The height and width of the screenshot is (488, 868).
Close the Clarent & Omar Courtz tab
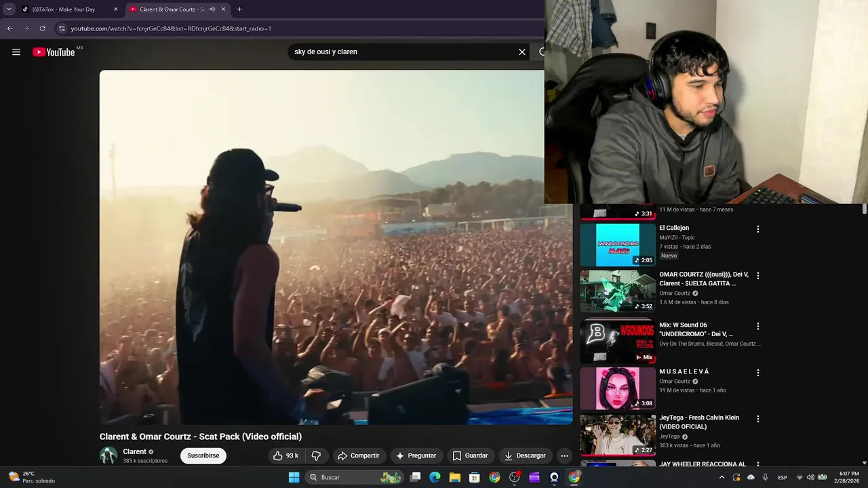(223, 9)
